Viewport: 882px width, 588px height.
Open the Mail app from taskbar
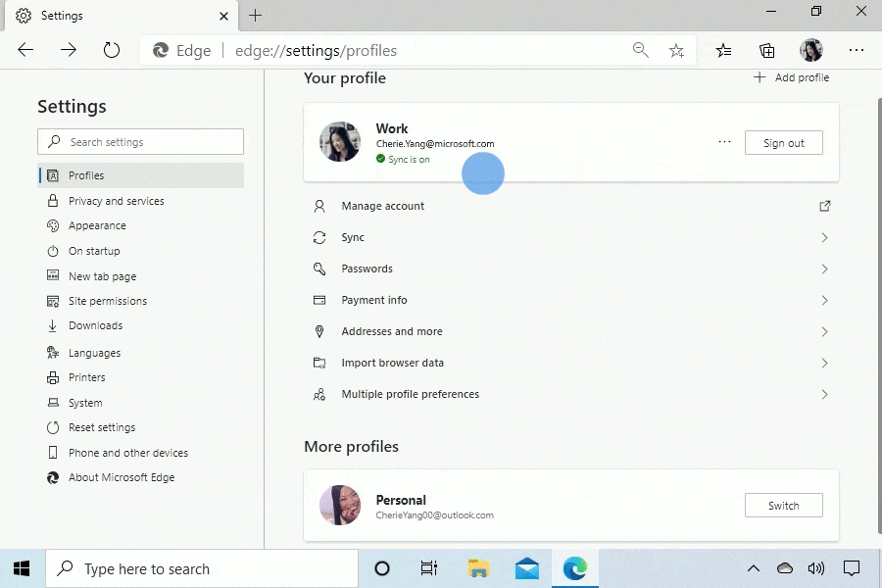(x=526, y=568)
